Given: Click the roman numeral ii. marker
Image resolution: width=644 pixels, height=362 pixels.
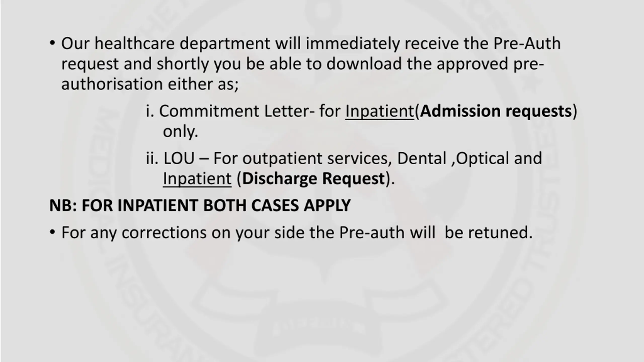Looking at the screenshot, I should click(x=152, y=158).
